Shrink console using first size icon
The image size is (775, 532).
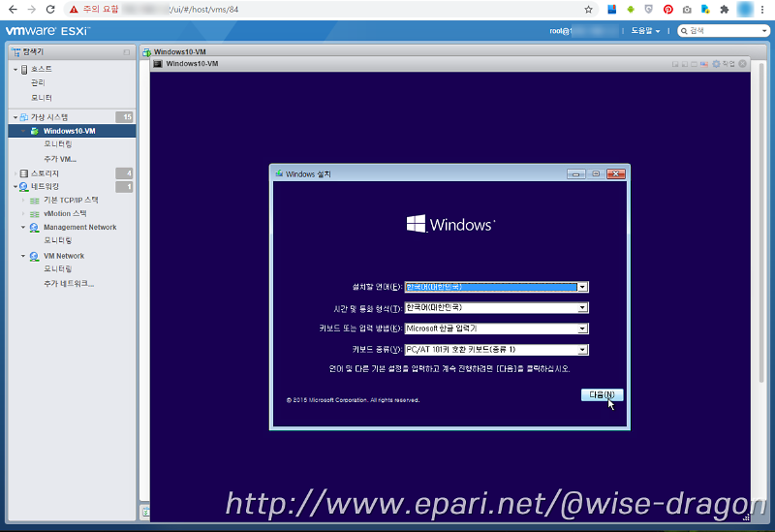coord(675,64)
